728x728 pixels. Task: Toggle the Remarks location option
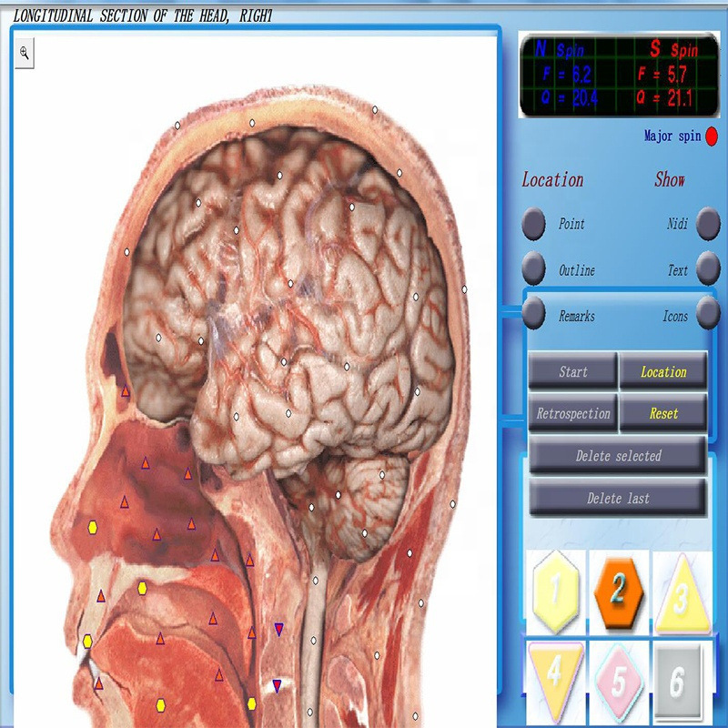click(x=533, y=313)
